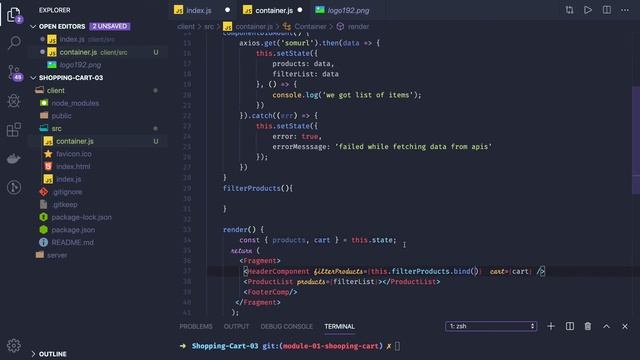Click the container.js breadcrumb segment
This screenshot has width=640, height=360.
click(x=249, y=27)
